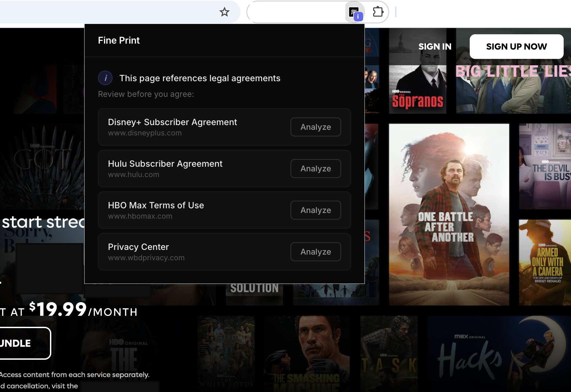The height and width of the screenshot is (392, 571).
Task: Open the Fine Print extension icon
Action: pos(355,13)
